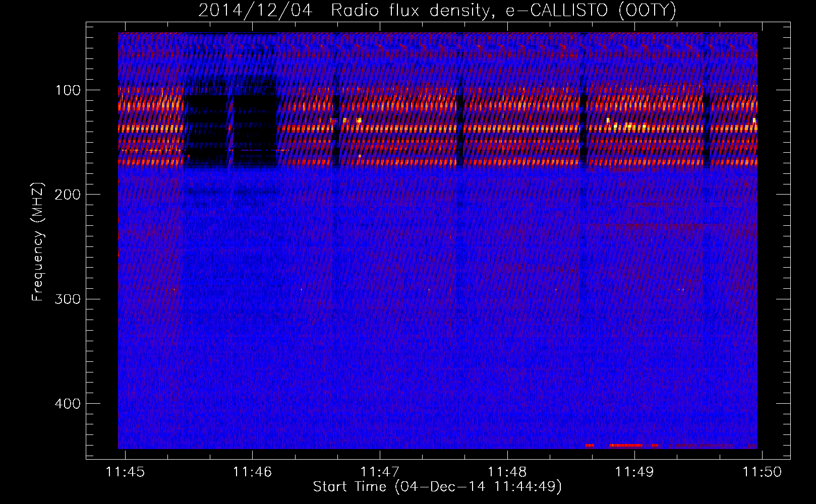Click the '100' frequency tick label

coord(68,90)
